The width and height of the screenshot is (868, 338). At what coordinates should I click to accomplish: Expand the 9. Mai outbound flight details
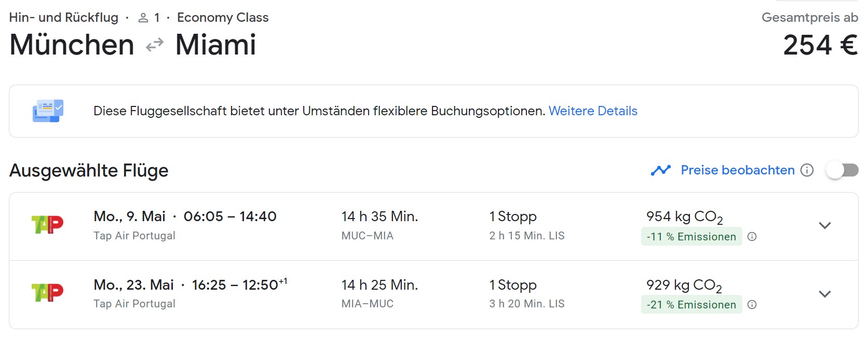[825, 225]
